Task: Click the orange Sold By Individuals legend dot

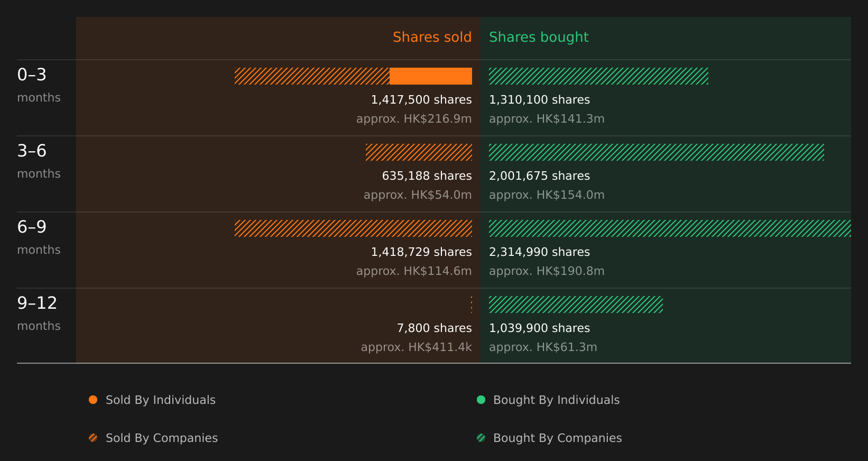Action: coord(93,400)
